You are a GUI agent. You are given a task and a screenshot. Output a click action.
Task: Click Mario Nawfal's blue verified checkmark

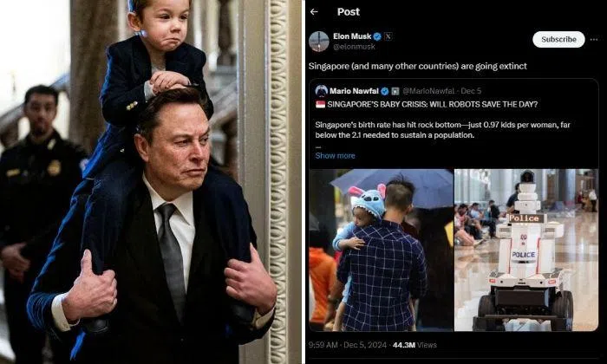coord(385,91)
